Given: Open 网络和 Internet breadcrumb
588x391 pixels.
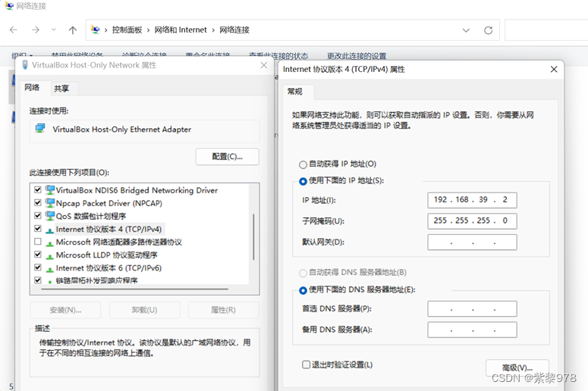Looking at the screenshot, I should 181,30.
